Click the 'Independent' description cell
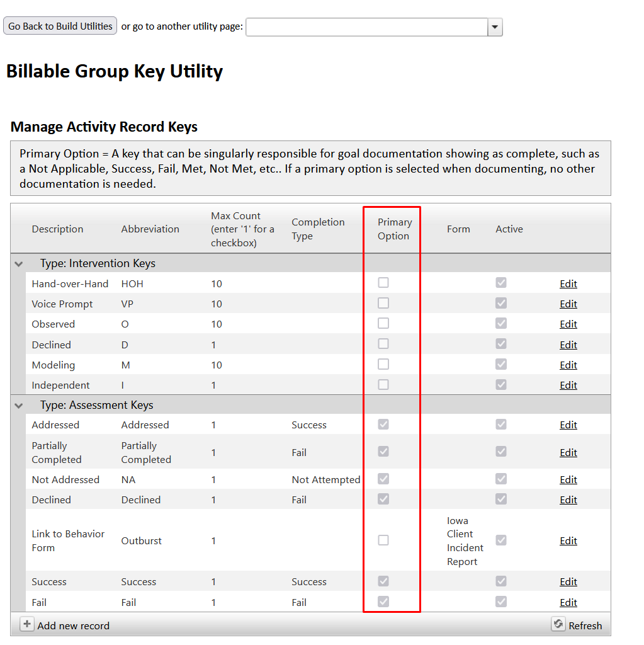The image size is (644, 645). point(60,385)
